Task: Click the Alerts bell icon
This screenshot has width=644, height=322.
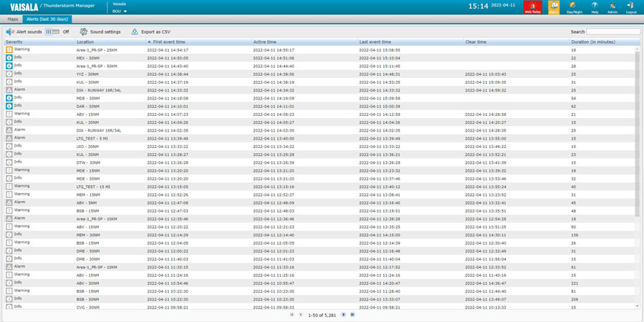Action: pos(554,7)
